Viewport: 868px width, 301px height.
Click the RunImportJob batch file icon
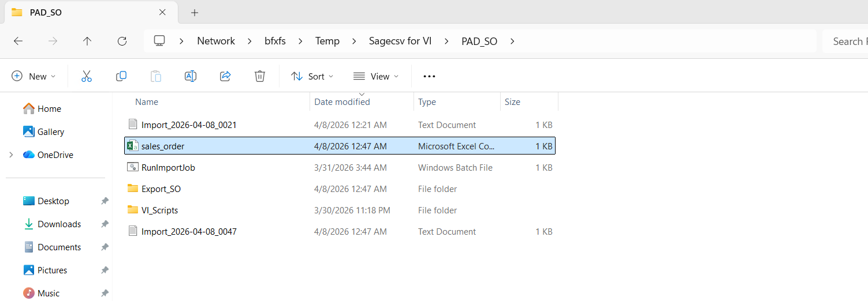(133, 168)
